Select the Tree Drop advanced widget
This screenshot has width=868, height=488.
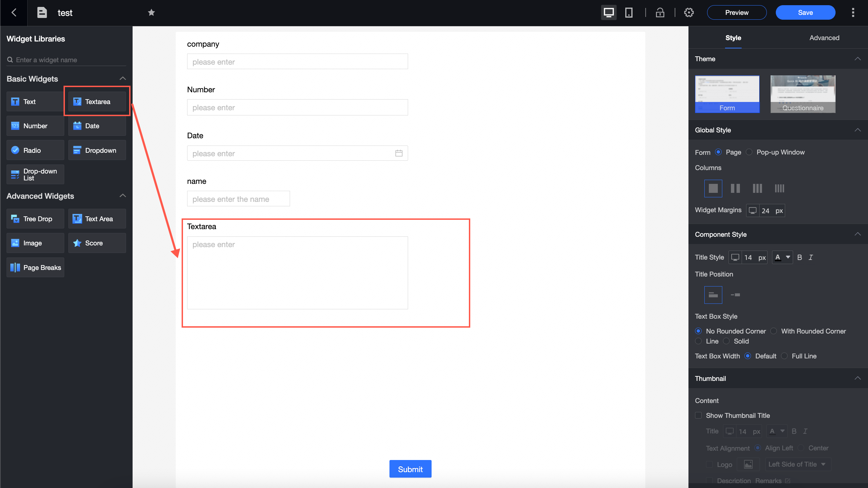tap(35, 218)
